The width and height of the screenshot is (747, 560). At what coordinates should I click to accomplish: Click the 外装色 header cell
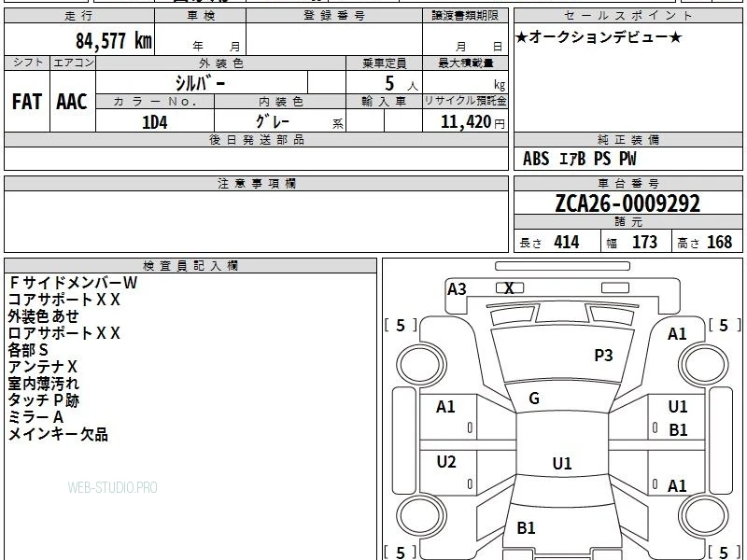pos(220,63)
